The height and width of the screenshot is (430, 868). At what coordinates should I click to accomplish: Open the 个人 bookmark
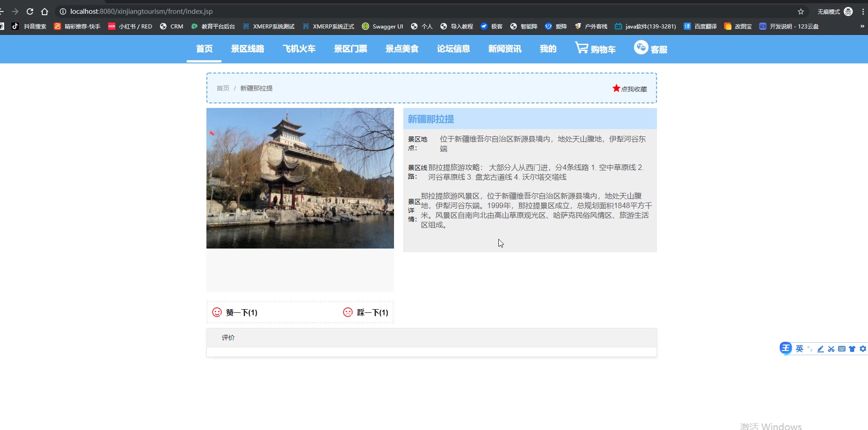point(422,26)
